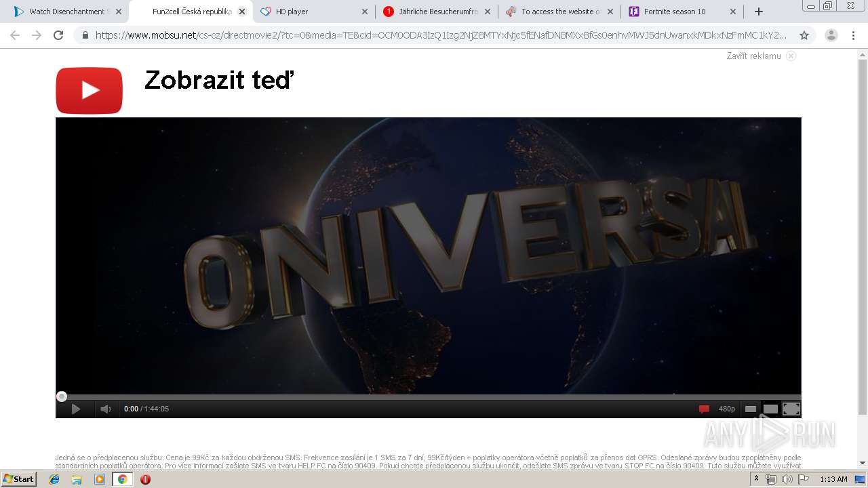Click the site security lock icon
This screenshot has width=868, height=488.
[85, 35]
